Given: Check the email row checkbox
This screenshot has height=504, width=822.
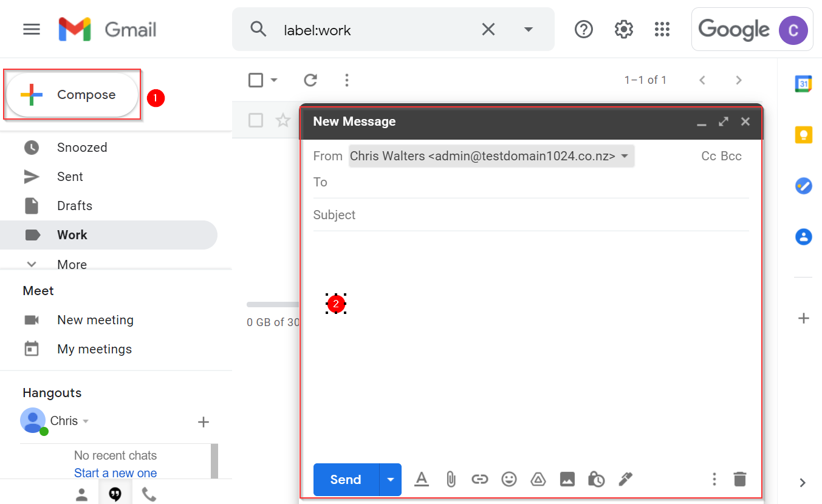Looking at the screenshot, I should pos(256,120).
